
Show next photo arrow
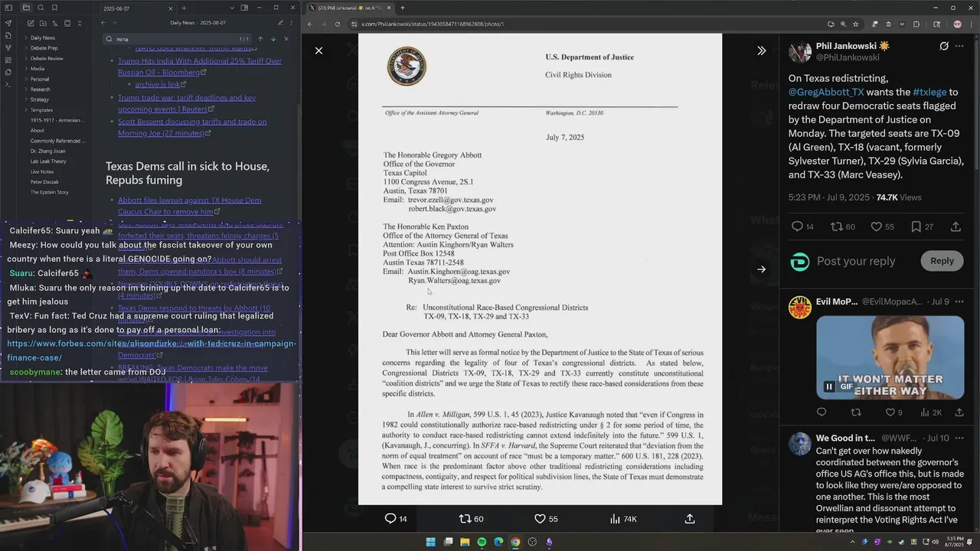pos(761,269)
